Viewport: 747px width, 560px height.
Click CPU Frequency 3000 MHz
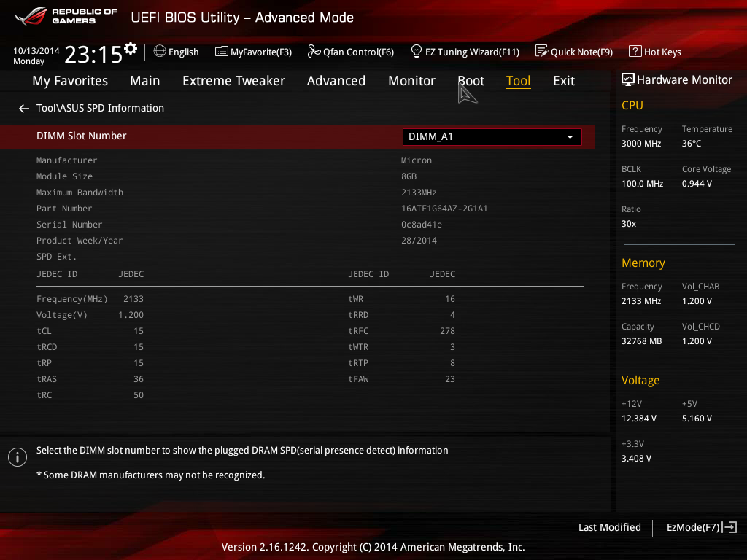pos(640,144)
